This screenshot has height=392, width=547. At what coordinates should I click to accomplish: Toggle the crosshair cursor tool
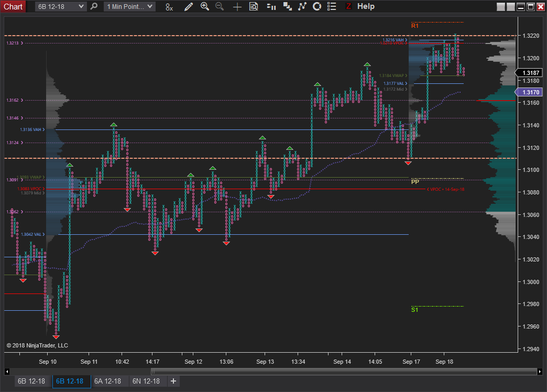237,7
